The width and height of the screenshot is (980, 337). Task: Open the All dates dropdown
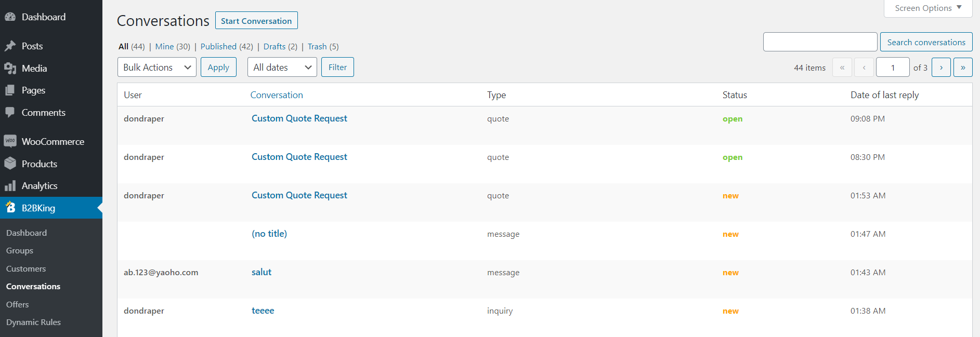tap(282, 67)
